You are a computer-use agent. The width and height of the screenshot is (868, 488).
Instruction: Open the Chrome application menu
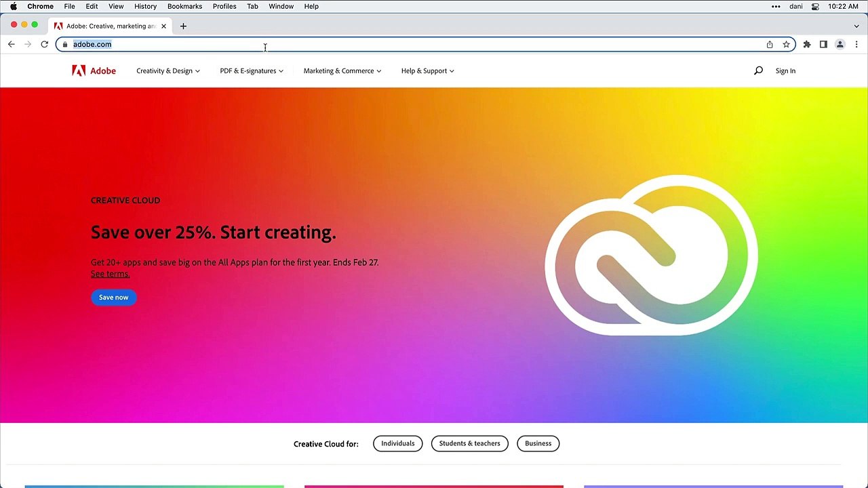pyautogui.click(x=40, y=6)
